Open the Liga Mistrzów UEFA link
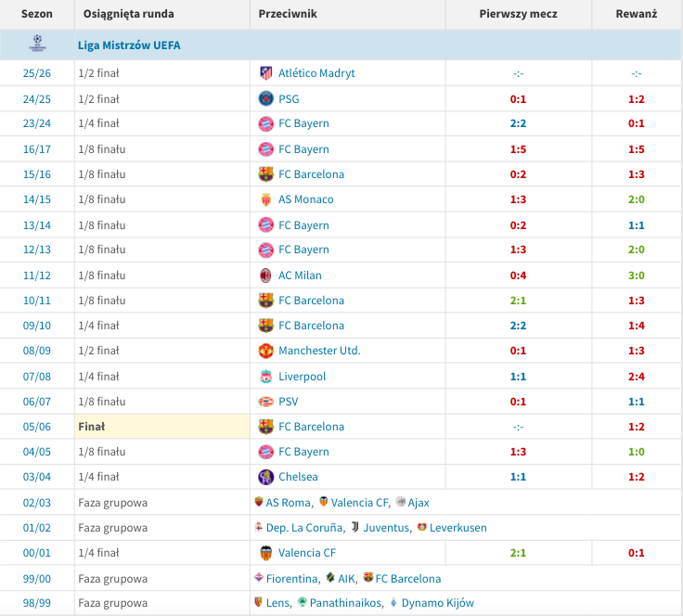This screenshot has width=683, height=616. 129,45
